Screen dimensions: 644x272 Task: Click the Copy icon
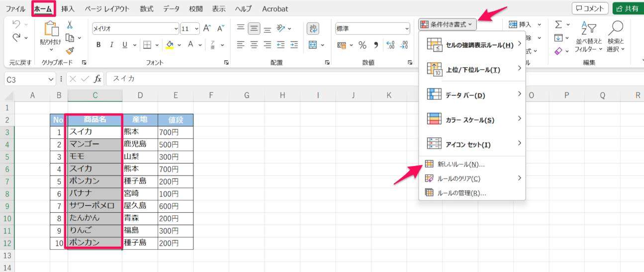pos(69,37)
